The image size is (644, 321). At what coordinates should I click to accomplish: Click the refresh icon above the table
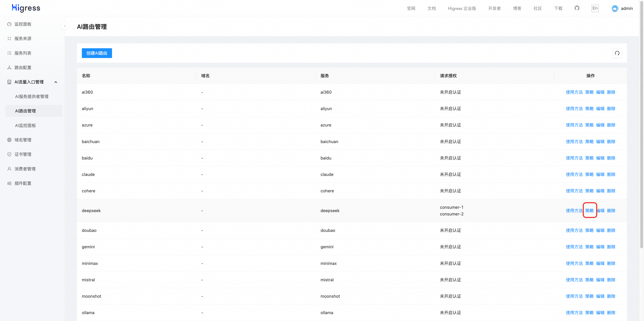pos(617,53)
